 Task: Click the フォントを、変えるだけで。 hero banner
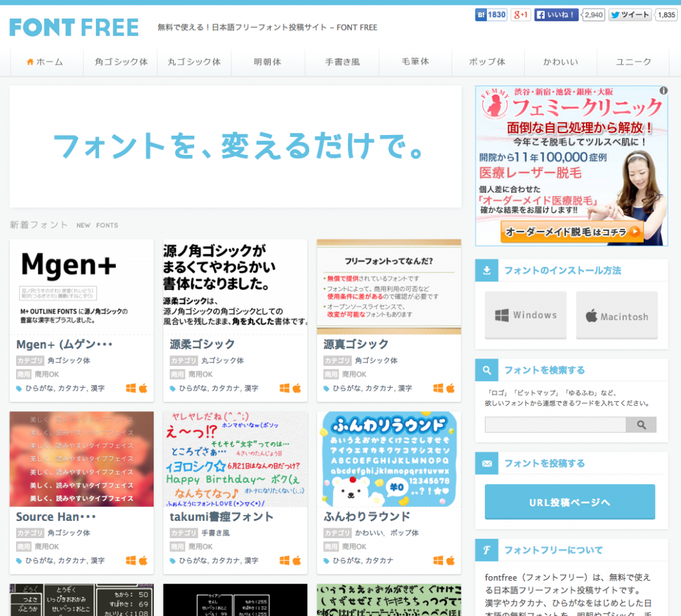tap(235, 146)
